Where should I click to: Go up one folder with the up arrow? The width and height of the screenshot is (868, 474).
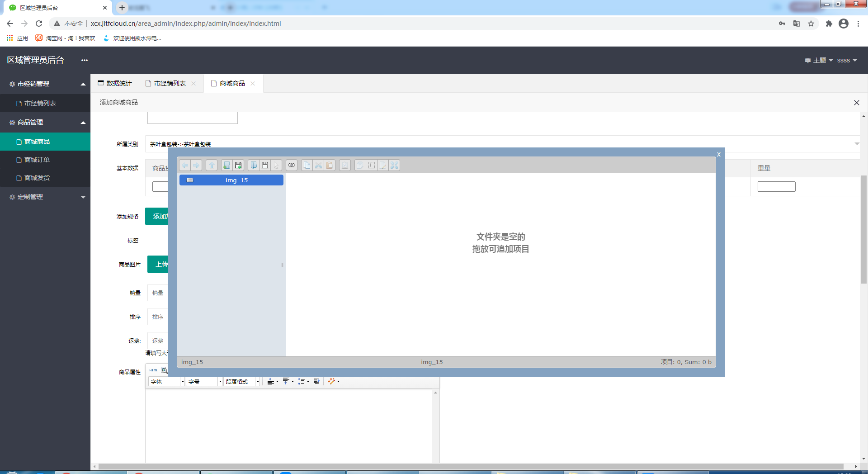click(212, 166)
